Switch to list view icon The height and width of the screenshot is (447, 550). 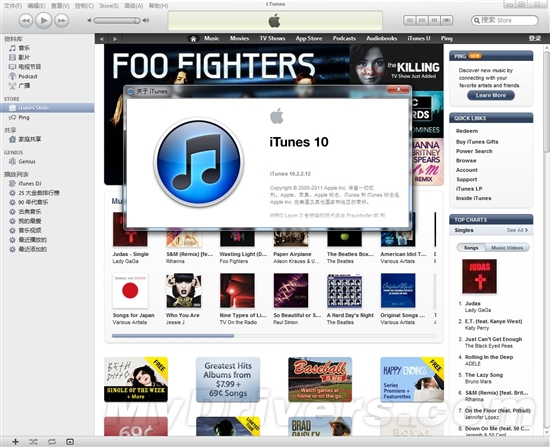tap(409, 20)
